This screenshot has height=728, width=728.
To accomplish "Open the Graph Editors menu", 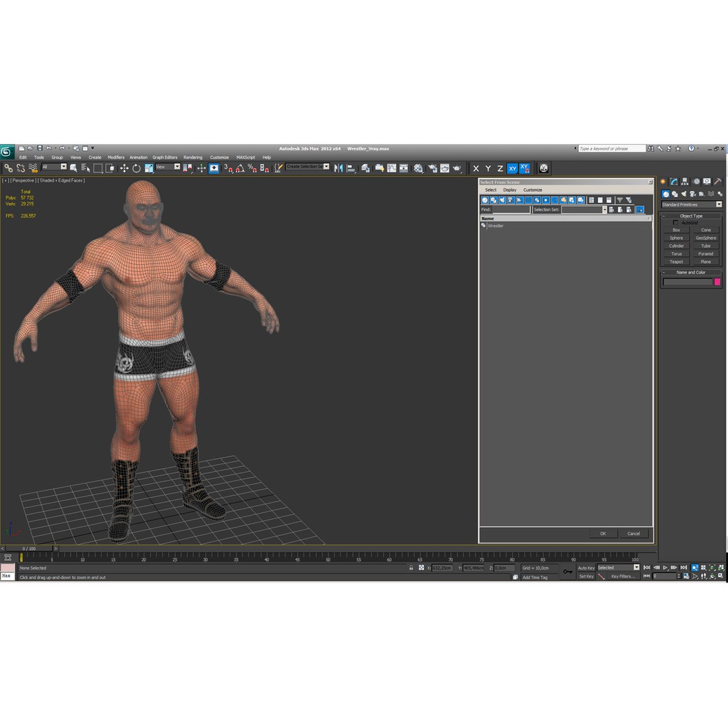I will click(x=165, y=157).
